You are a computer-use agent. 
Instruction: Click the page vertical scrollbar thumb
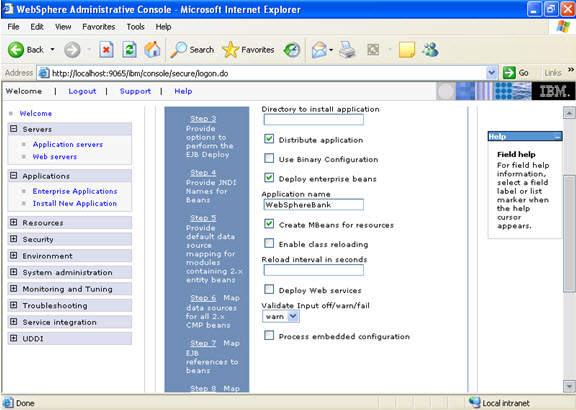coord(569,233)
